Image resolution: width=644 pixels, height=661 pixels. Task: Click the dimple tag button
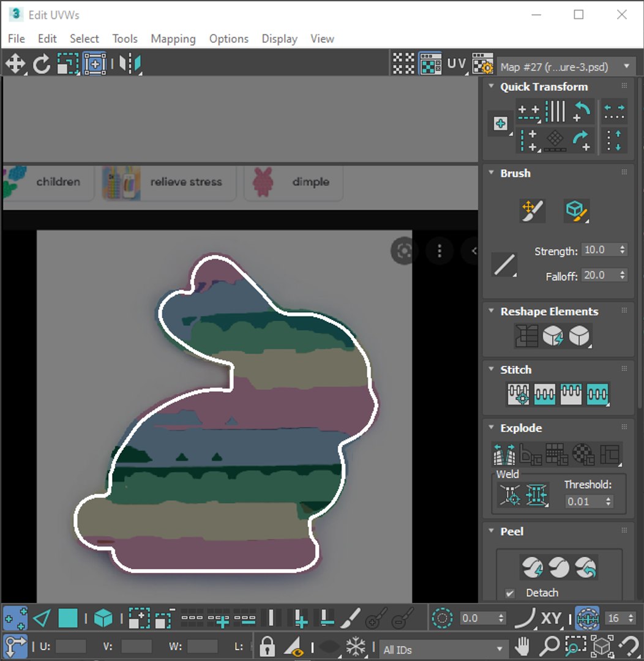point(293,182)
